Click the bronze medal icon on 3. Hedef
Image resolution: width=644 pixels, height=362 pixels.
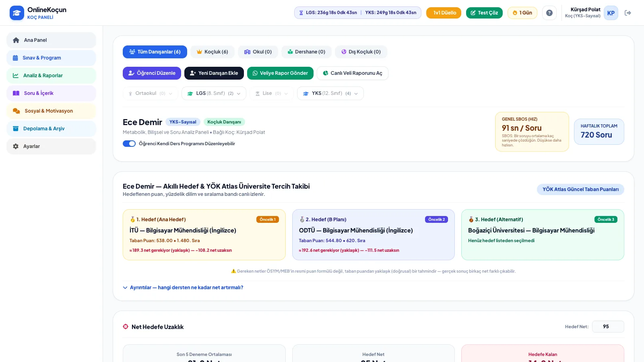coord(471,220)
